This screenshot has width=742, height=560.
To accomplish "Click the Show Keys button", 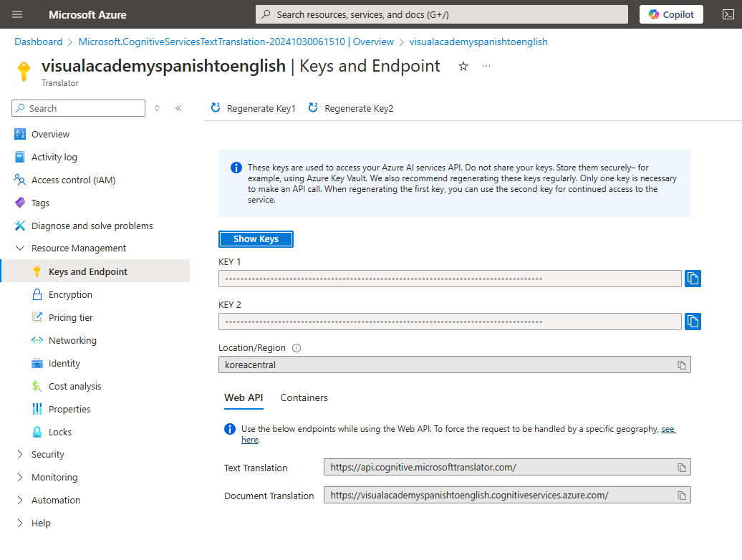I will (256, 239).
